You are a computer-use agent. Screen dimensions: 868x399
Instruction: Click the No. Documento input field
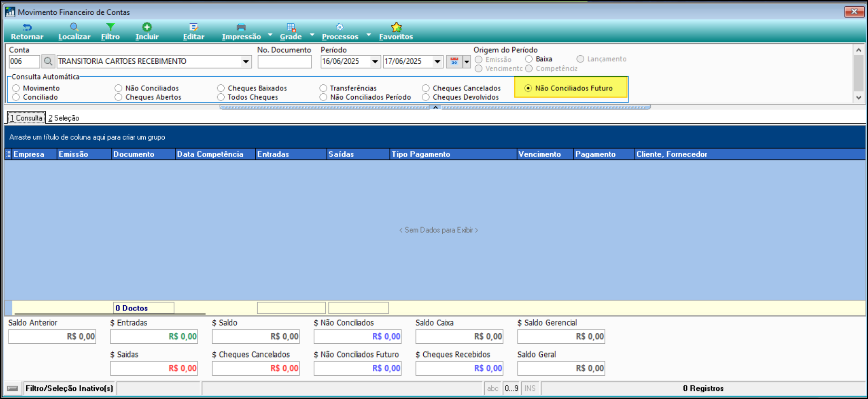(x=285, y=61)
